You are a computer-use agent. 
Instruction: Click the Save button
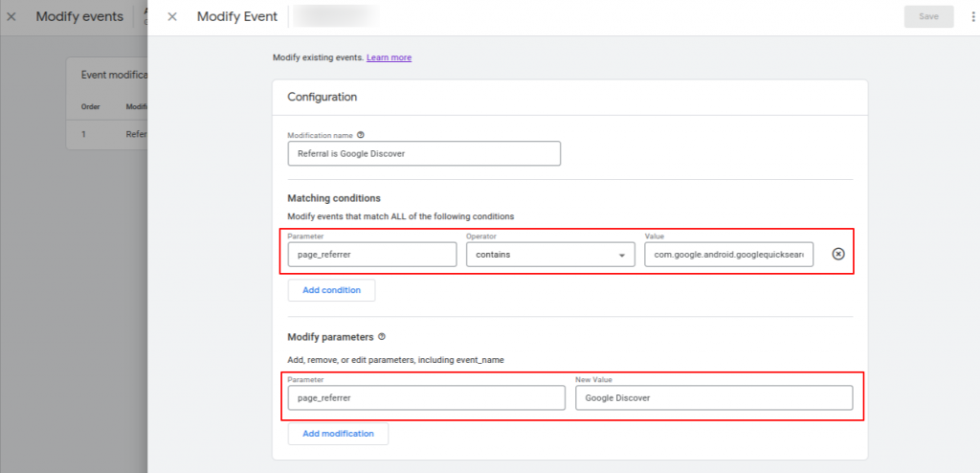[x=928, y=16]
